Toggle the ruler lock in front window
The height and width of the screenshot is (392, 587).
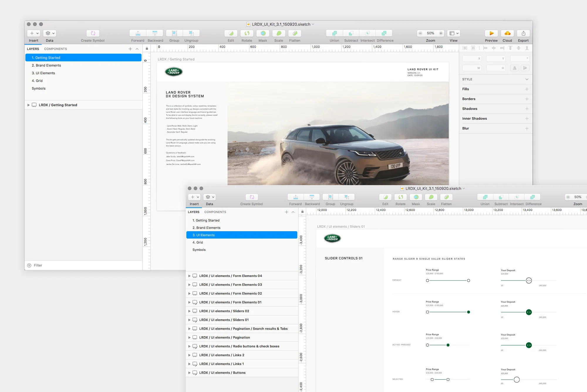(x=302, y=212)
